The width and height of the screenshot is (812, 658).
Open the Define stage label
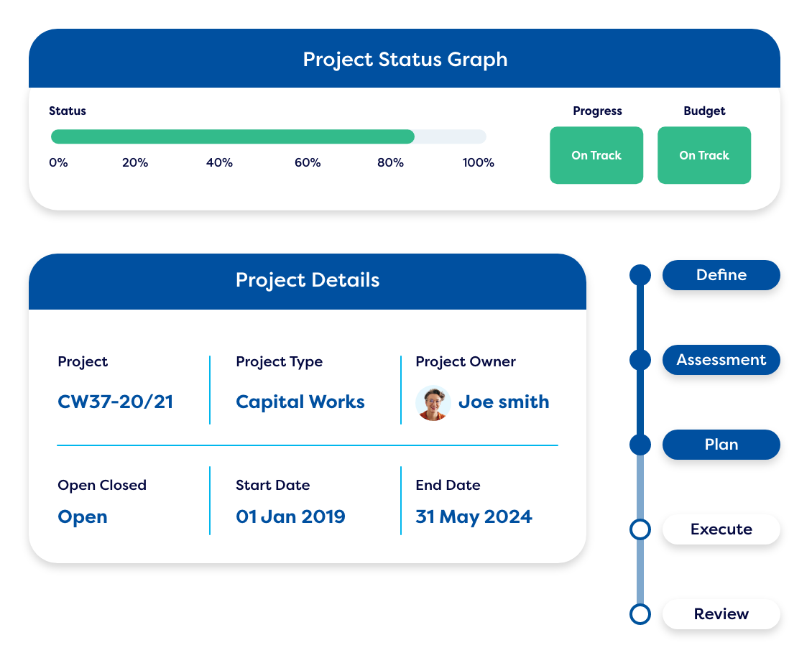coord(721,275)
